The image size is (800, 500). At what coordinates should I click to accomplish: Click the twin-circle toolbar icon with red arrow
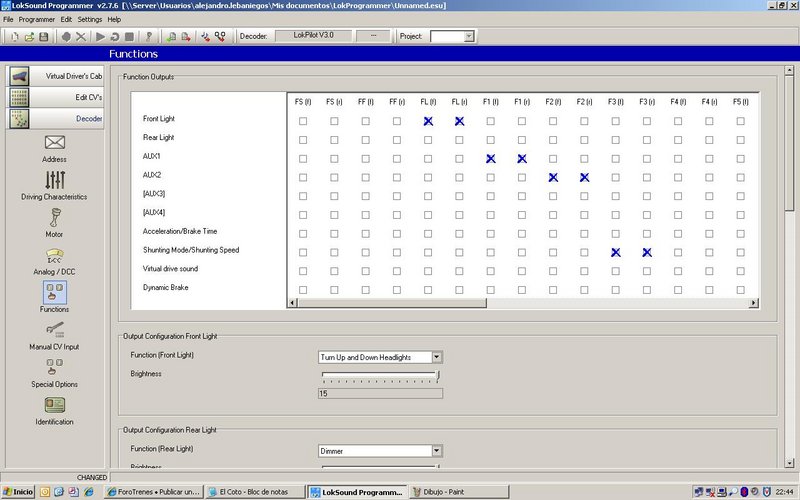[220, 37]
